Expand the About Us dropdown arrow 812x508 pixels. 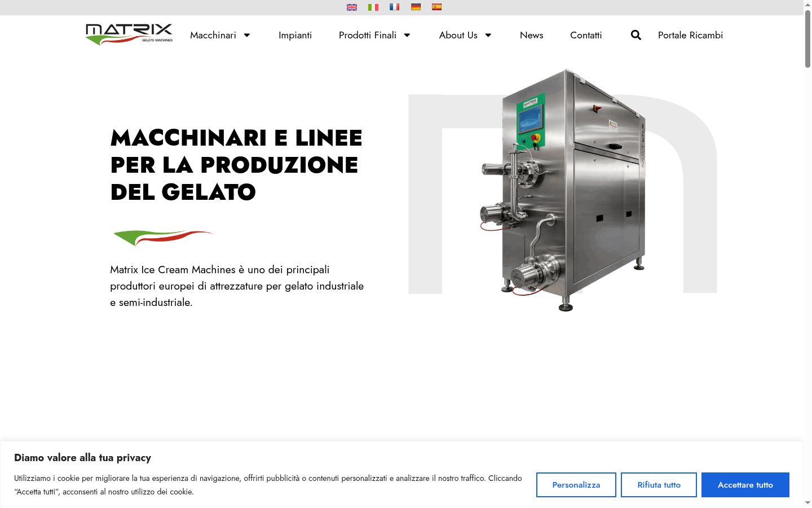tap(488, 35)
